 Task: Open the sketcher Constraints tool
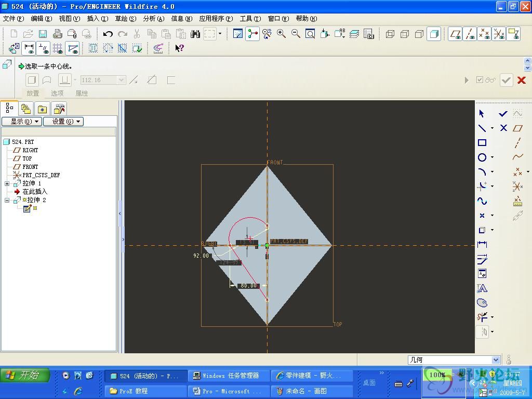pos(482,273)
